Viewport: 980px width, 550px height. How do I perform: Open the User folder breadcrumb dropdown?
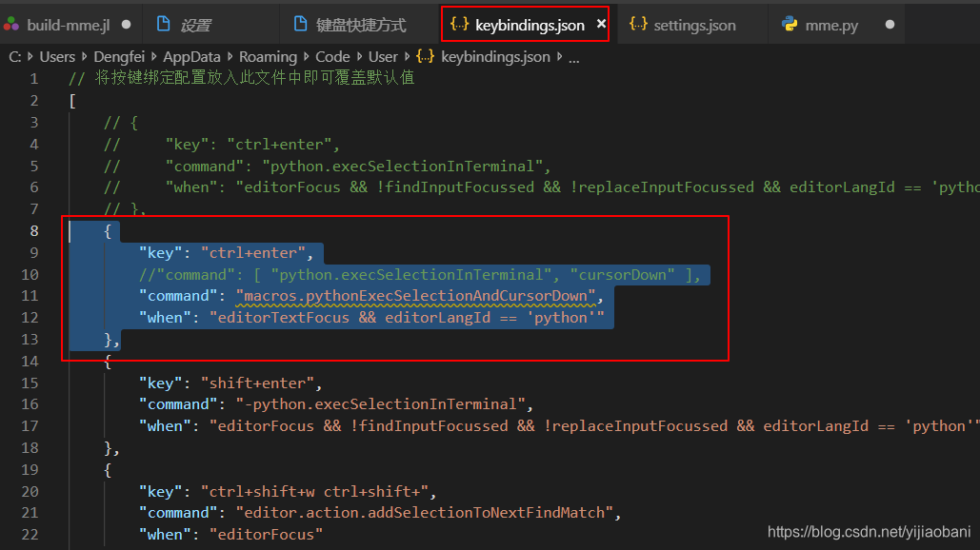383,56
